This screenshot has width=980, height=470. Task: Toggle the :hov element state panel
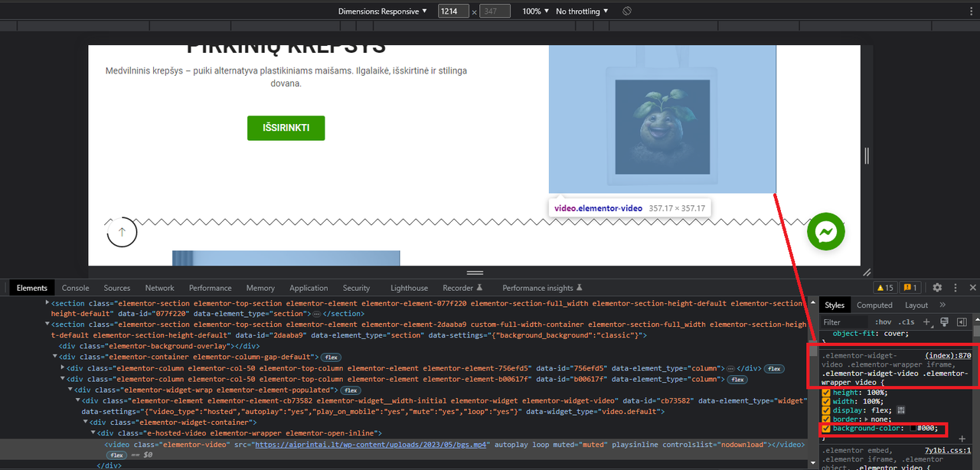[x=883, y=322]
